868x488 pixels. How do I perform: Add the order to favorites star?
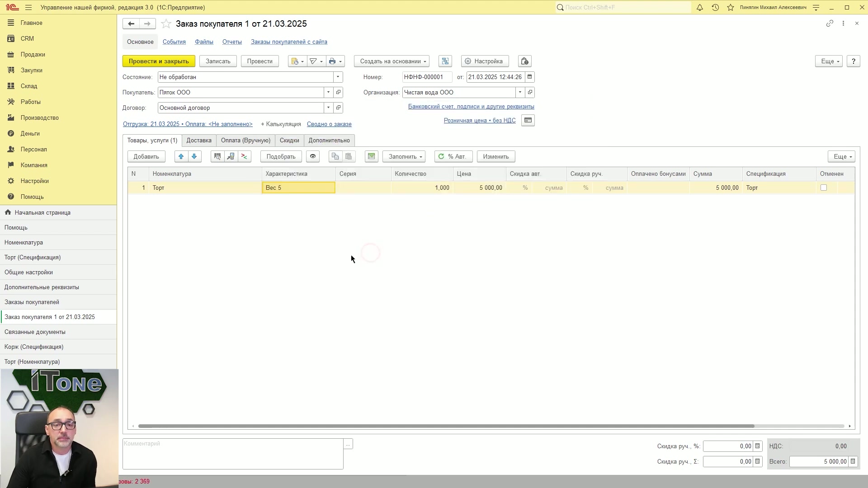tap(166, 24)
